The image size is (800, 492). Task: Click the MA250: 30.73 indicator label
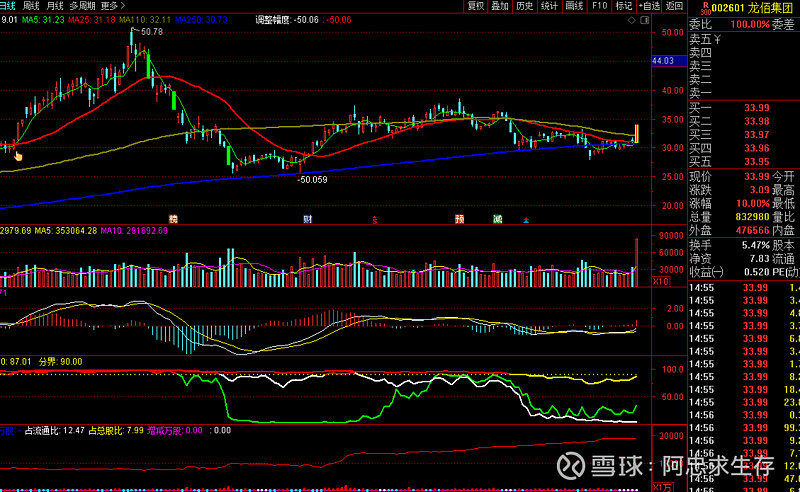[x=201, y=20]
